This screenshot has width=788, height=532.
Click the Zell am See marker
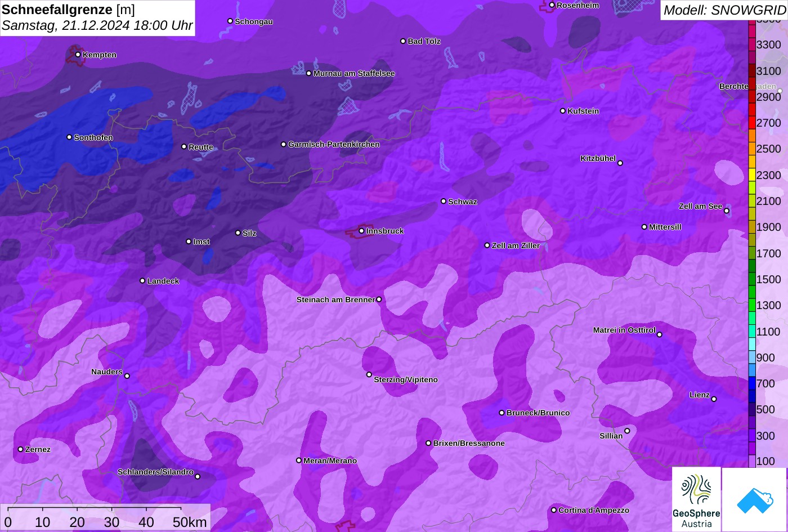(x=727, y=211)
